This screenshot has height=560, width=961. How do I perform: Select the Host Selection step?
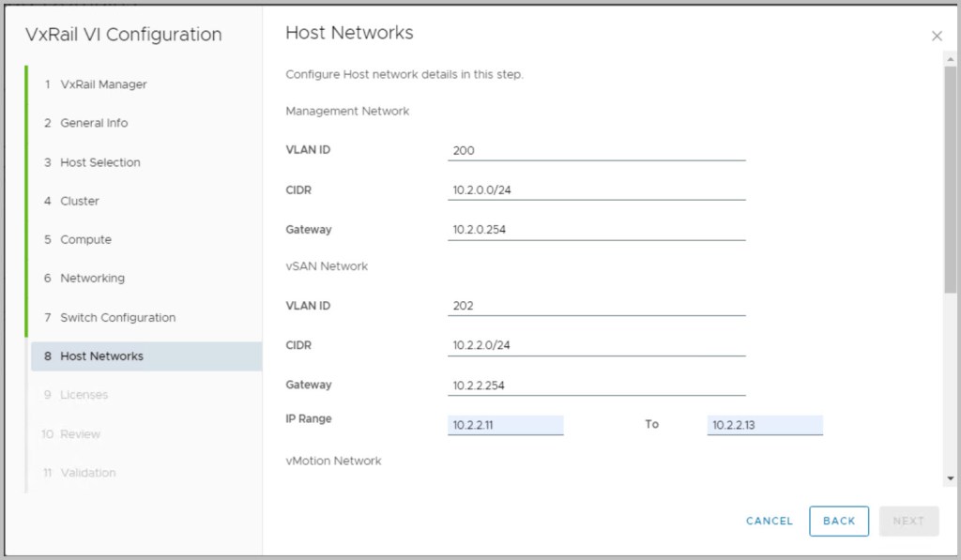(x=99, y=162)
